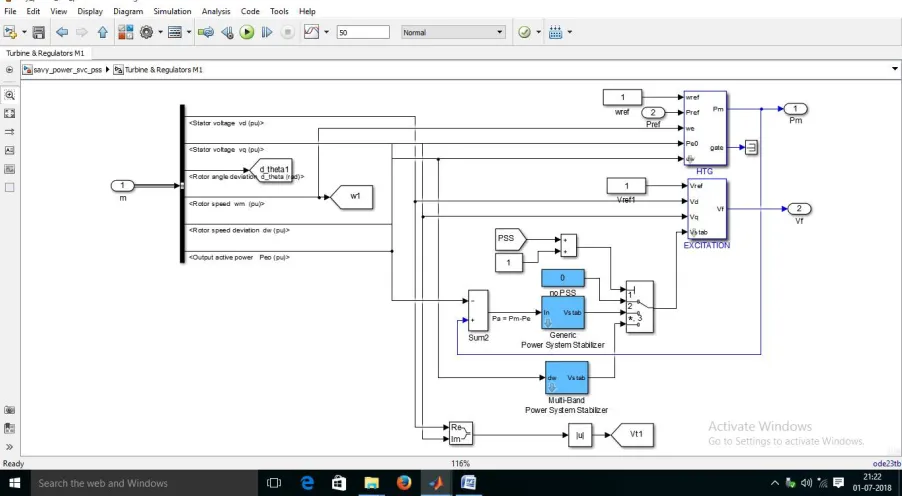The width and height of the screenshot is (902, 496).
Task: Select the Area box tool in palette
Action: (9, 187)
